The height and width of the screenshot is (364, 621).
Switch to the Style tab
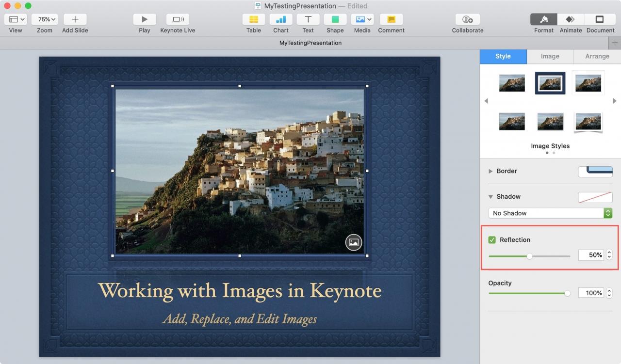(x=503, y=56)
